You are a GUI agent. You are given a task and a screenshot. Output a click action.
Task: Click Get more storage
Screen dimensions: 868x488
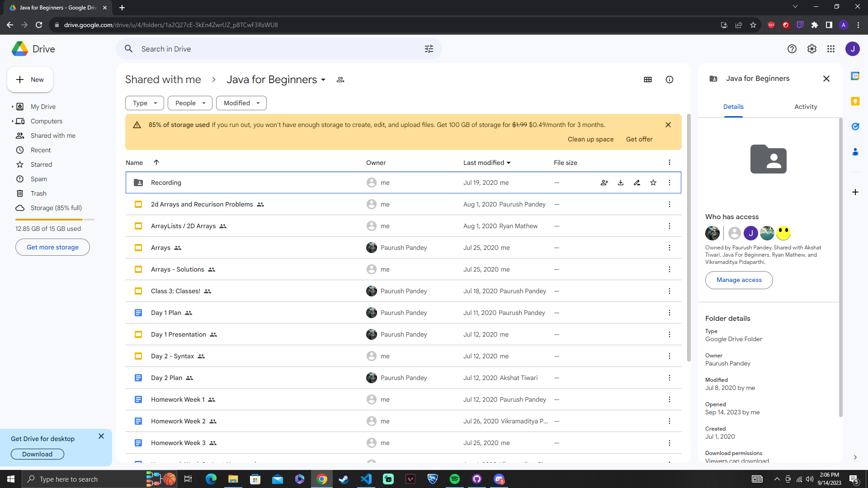pos(52,247)
